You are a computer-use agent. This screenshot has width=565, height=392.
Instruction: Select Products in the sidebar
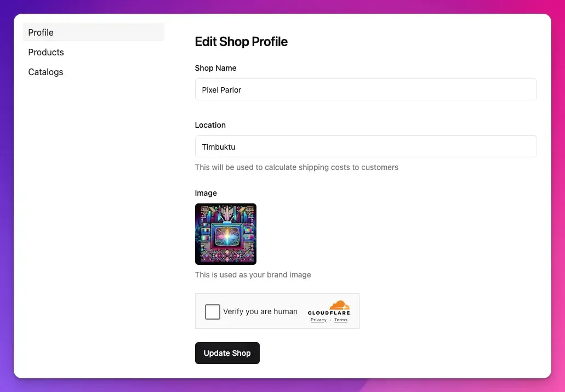pyautogui.click(x=45, y=52)
